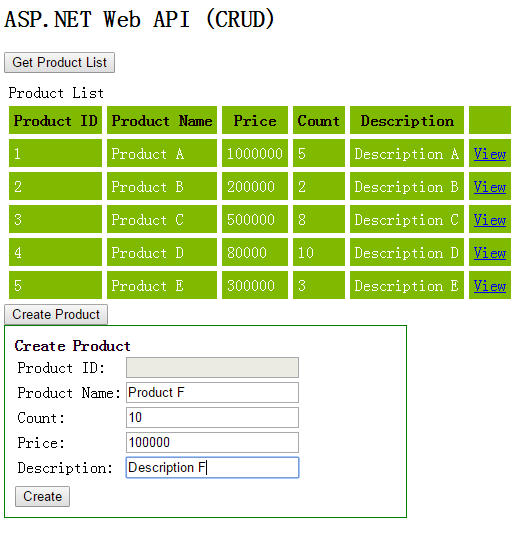The width and height of the screenshot is (525, 535).
Task: Click the 'Product C' name cell
Action: tap(162, 219)
